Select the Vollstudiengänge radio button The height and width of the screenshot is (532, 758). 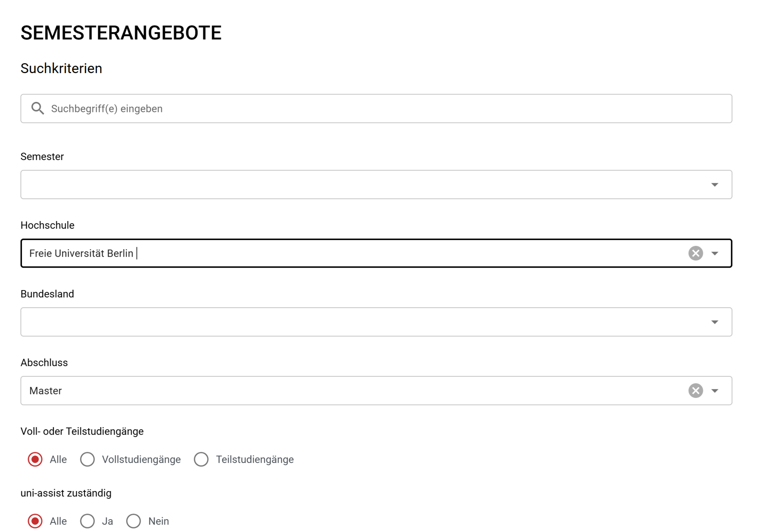tap(87, 459)
